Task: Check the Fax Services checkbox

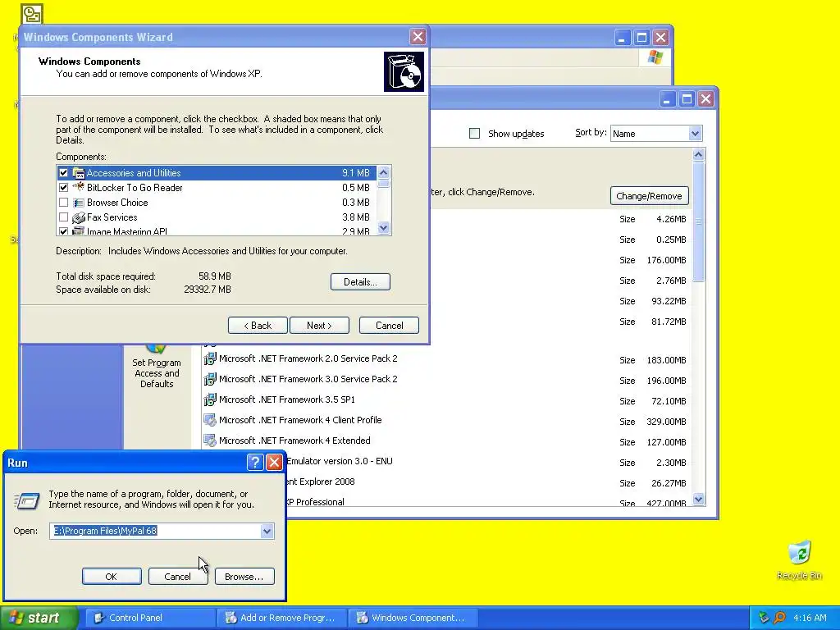Action: click(x=63, y=217)
